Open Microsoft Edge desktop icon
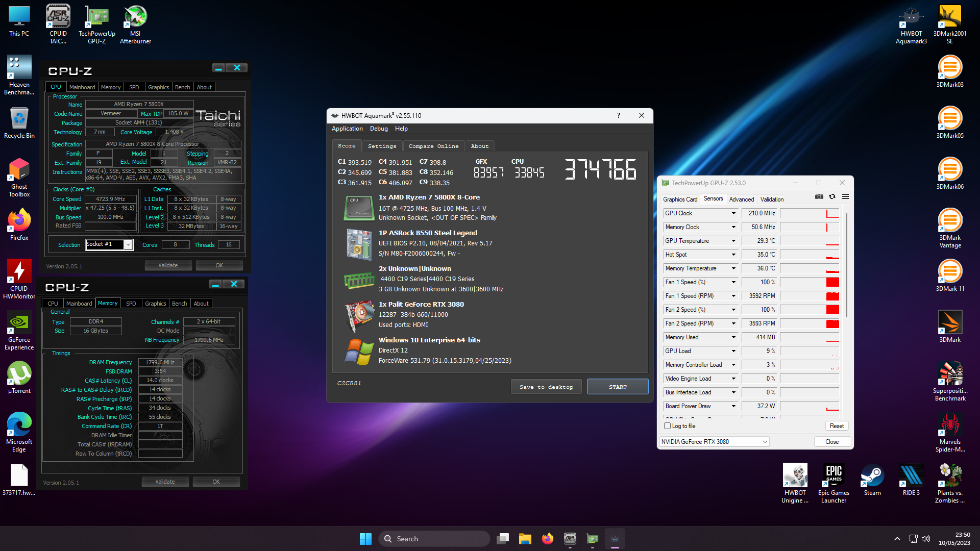 coord(19,432)
